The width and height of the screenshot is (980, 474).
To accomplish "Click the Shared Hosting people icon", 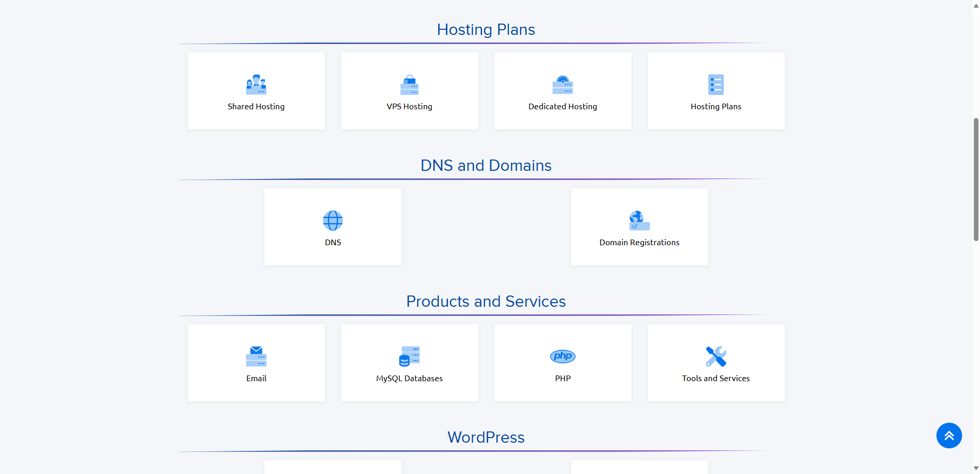I will click(256, 85).
